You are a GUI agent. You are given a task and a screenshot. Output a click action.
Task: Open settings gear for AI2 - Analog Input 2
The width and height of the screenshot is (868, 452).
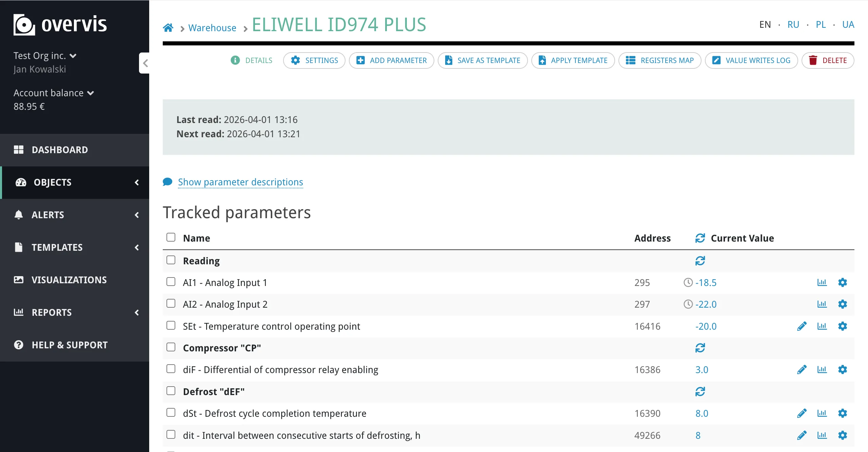pos(843,304)
